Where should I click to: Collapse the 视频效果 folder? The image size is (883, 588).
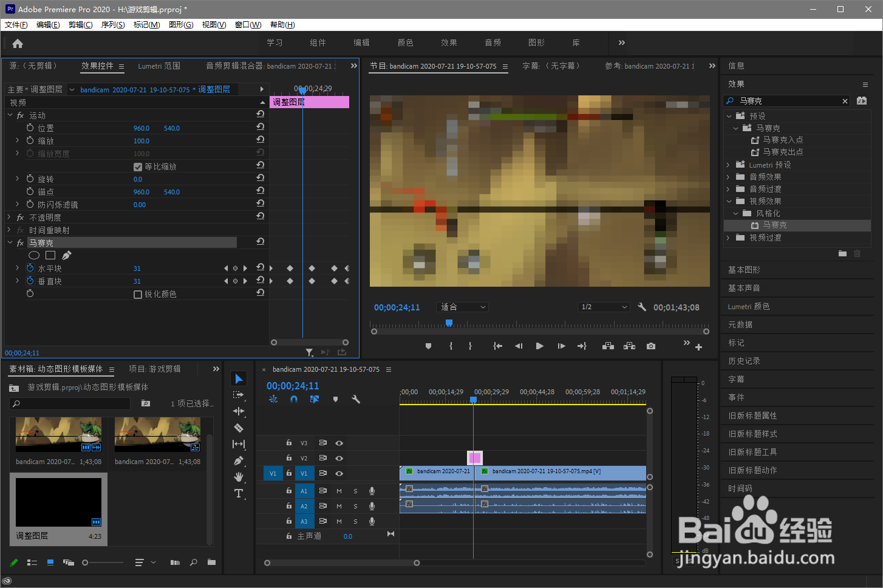(x=728, y=201)
